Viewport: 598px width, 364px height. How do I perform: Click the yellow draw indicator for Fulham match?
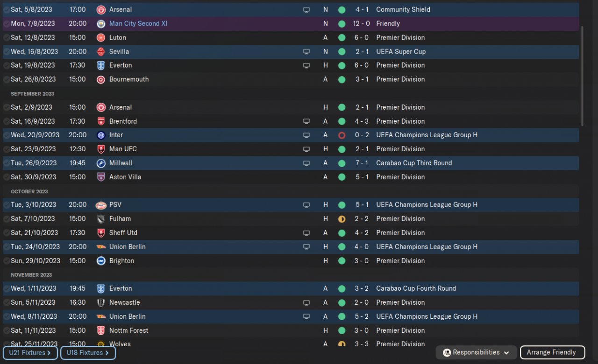click(342, 219)
